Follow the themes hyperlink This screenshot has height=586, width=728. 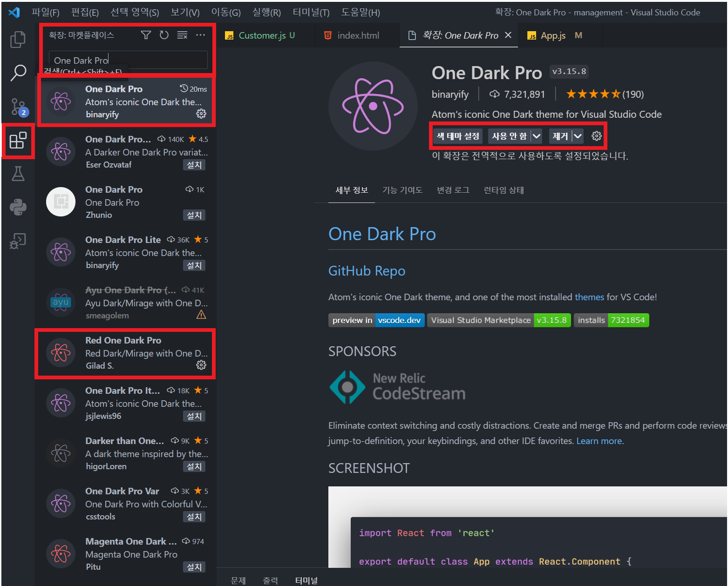tap(589, 297)
